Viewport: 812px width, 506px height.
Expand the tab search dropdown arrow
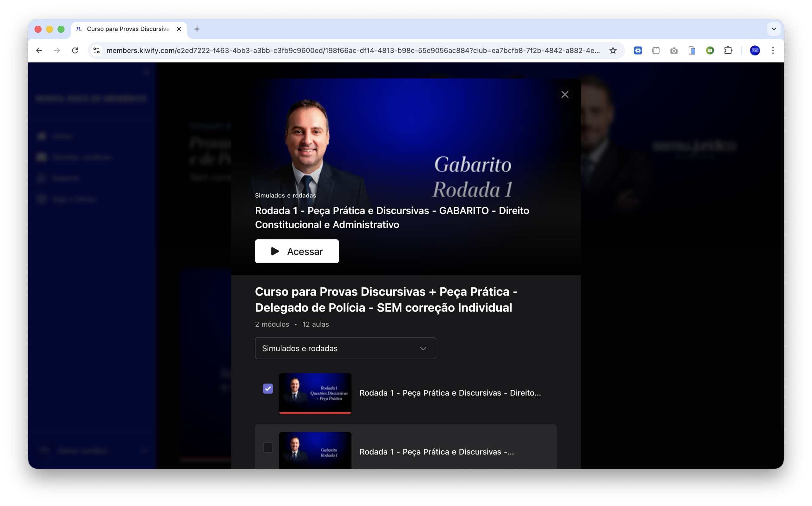coord(774,29)
